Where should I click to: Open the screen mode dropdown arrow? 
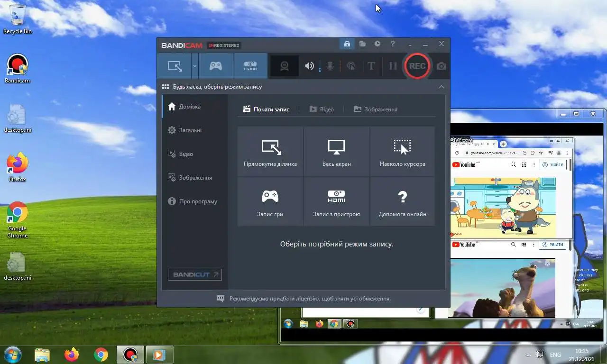coord(195,66)
